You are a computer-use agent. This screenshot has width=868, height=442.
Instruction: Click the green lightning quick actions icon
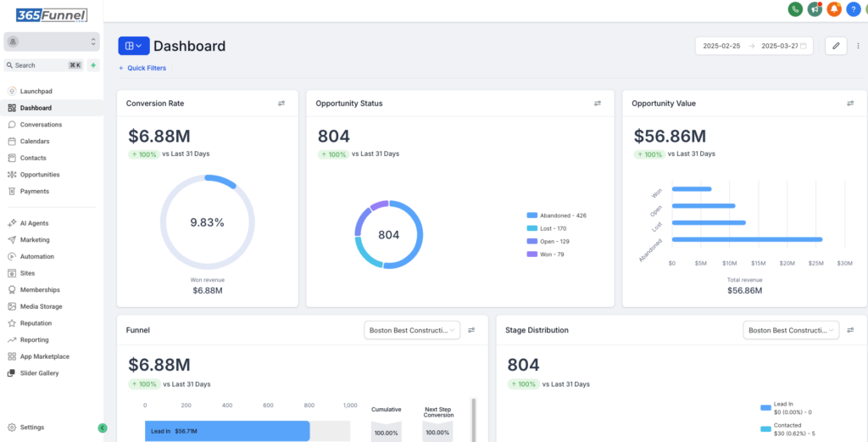click(x=93, y=65)
